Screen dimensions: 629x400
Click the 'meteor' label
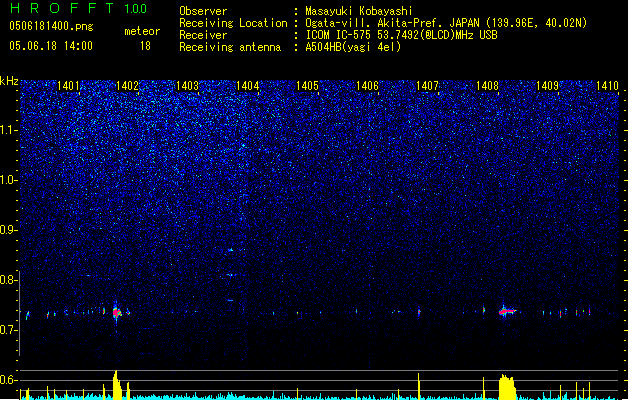coord(142,31)
